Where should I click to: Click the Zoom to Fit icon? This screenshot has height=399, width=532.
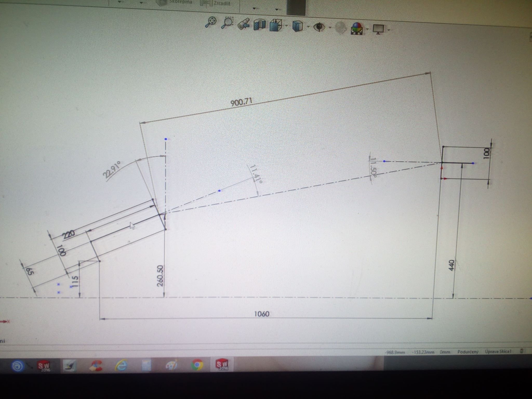point(211,22)
